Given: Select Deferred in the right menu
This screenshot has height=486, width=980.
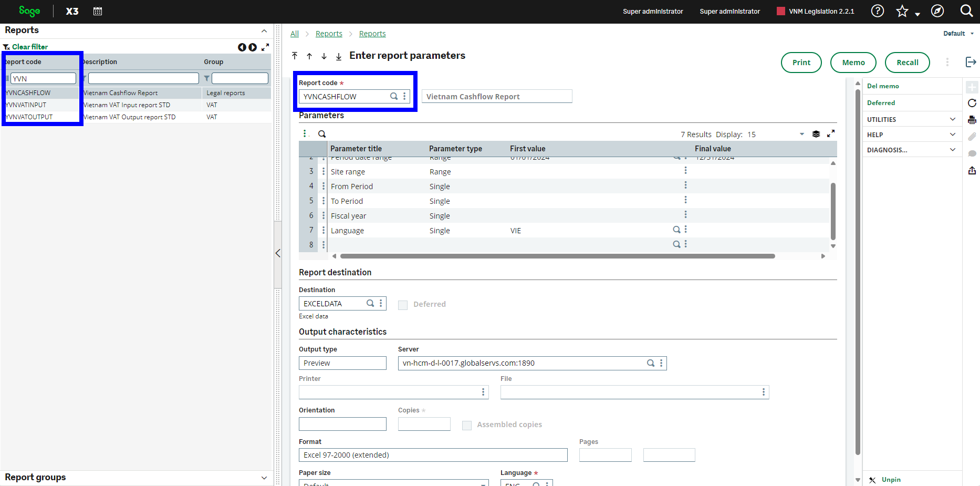Looking at the screenshot, I should (881, 103).
